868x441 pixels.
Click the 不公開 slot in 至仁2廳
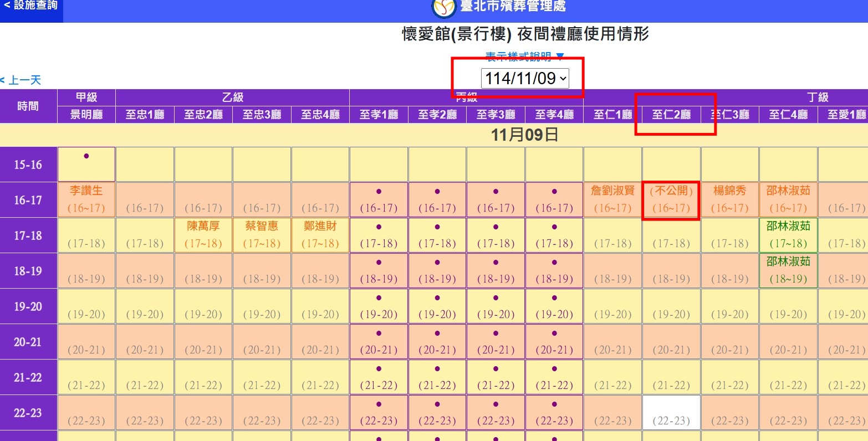click(671, 199)
